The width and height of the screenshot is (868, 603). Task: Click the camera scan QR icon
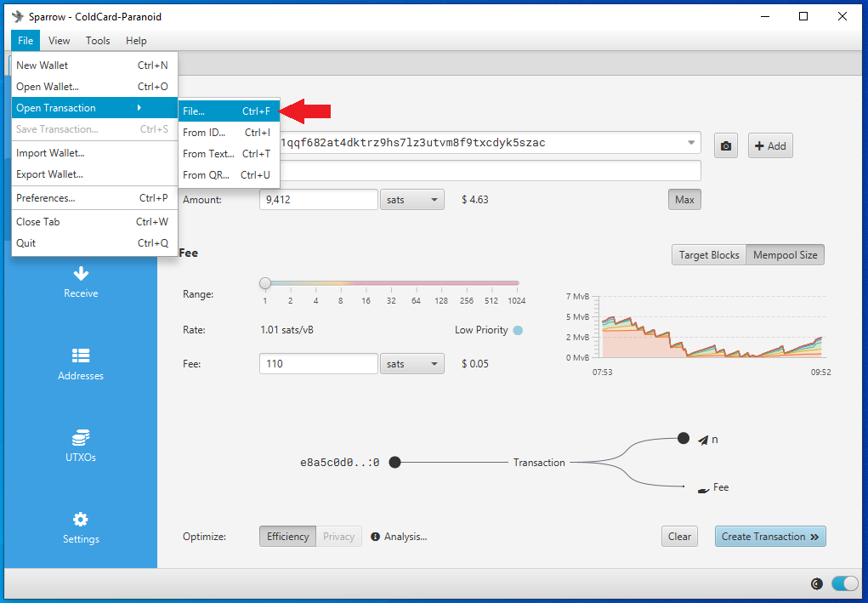pos(726,146)
